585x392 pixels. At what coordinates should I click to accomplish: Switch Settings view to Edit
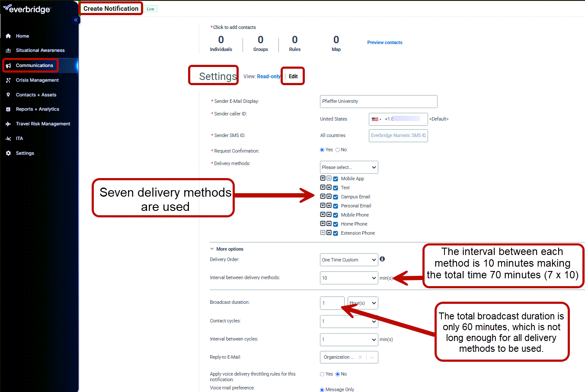tap(293, 76)
